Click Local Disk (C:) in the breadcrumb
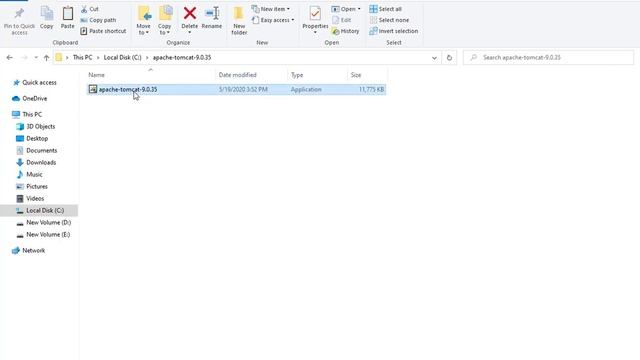Viewport: 640px width, 360px height. click(122, 58)
